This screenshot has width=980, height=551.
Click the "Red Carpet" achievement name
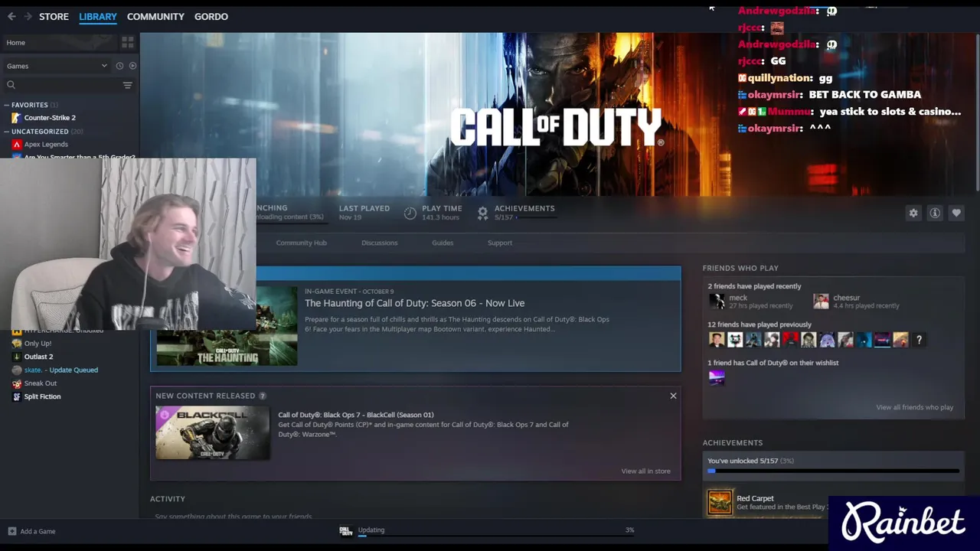[x=755, y=498]
